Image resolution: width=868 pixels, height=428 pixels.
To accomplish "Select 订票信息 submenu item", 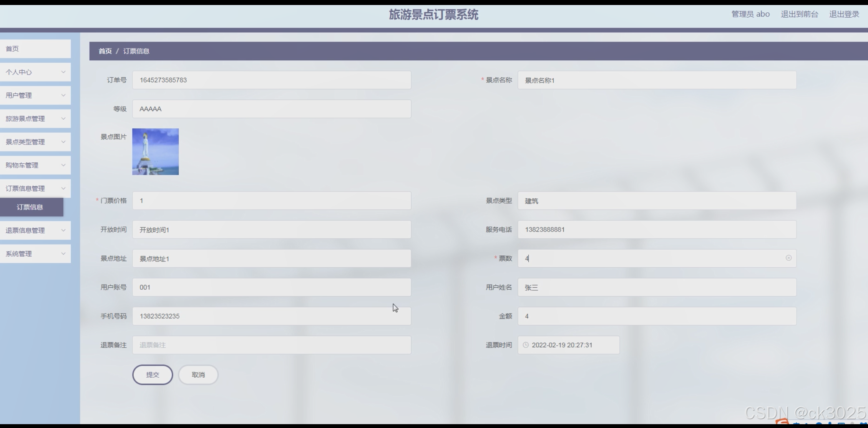I will [30, 207].
